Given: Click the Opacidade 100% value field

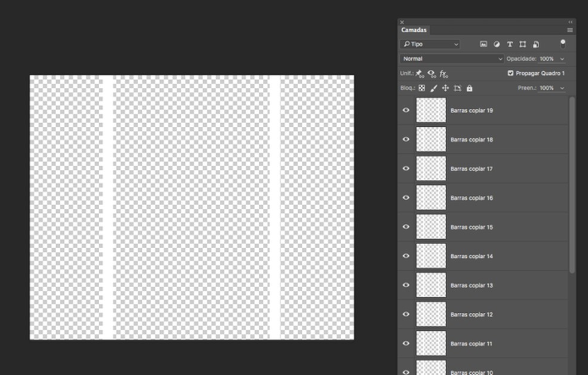Looking at the screenshot, I should click(547, 59).
